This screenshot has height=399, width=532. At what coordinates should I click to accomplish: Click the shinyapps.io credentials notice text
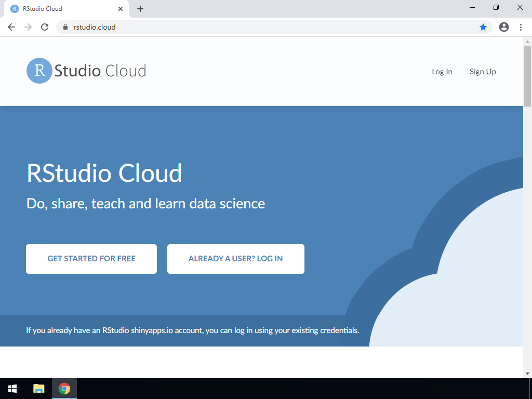pyautogui.click(x=192, y=330)
